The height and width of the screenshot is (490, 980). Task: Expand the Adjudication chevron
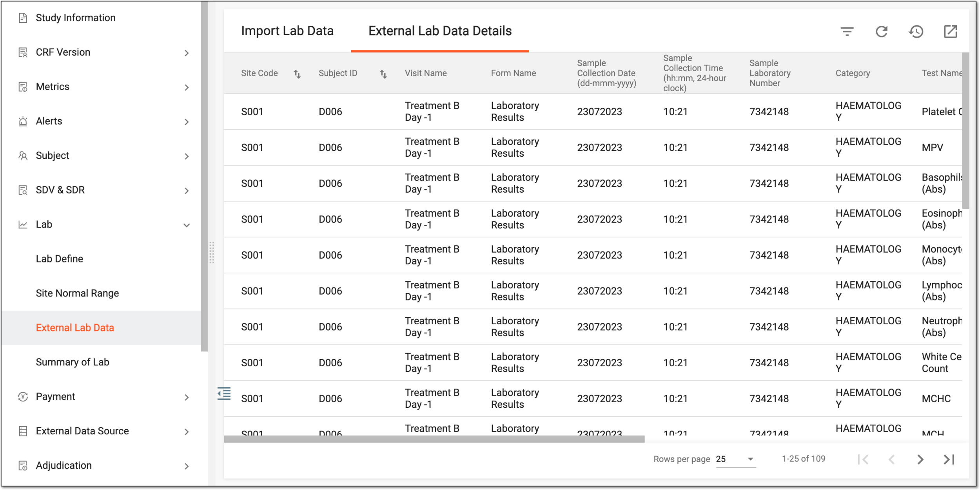(x=187, y=466)
